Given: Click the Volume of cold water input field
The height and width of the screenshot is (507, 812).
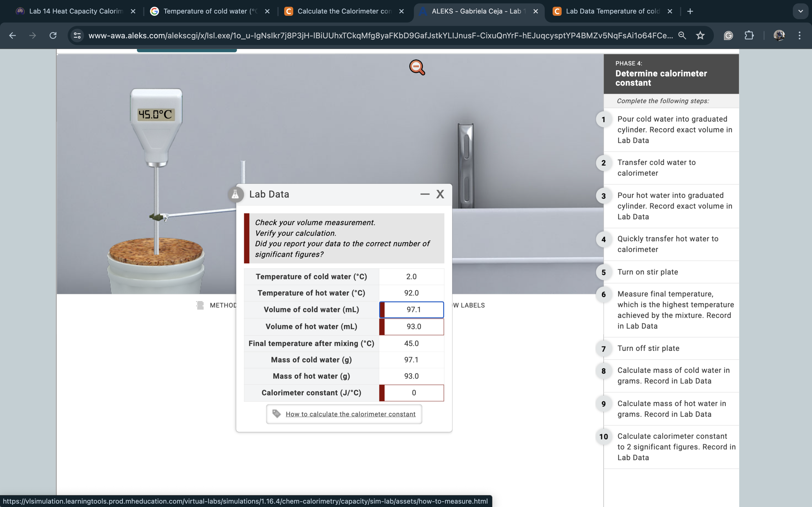Looking at the screenshot, I should point(413,310).
